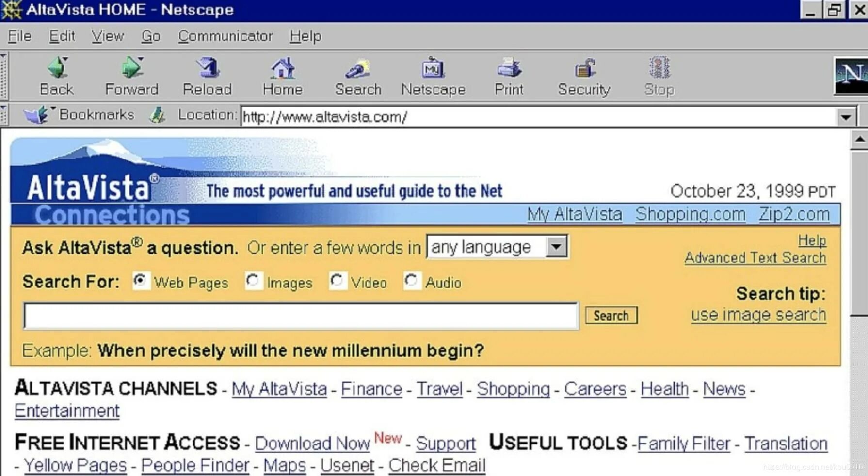Collapse the navigation toolbar grip handle
The width and height of the screenshot is (868, 476).
point(4,76)
